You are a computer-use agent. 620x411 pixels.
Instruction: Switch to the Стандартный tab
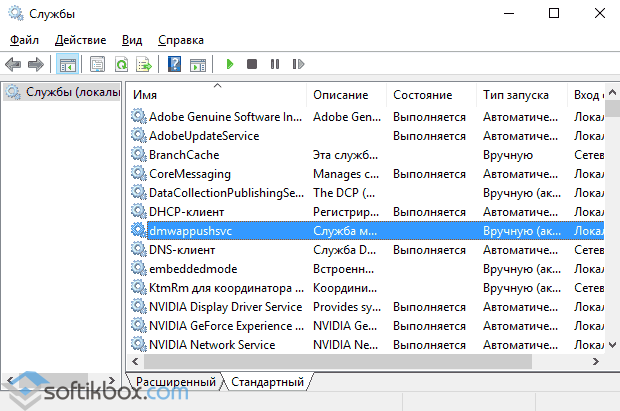pos(267,382)
